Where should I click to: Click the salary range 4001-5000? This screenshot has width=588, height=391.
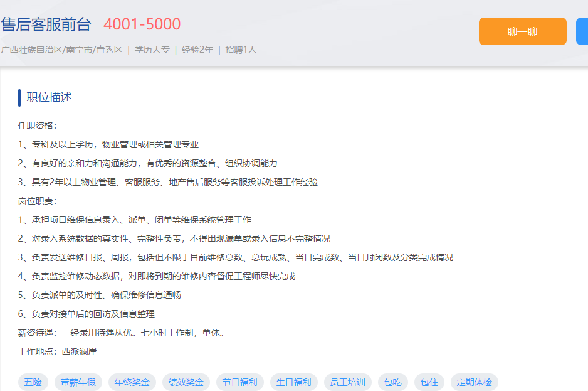[x=142, y=24]
